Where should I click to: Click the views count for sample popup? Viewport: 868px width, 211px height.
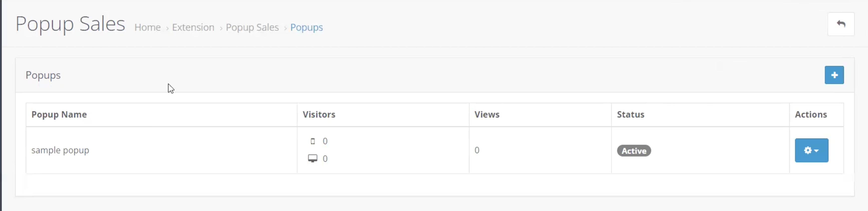click(477, 150)
